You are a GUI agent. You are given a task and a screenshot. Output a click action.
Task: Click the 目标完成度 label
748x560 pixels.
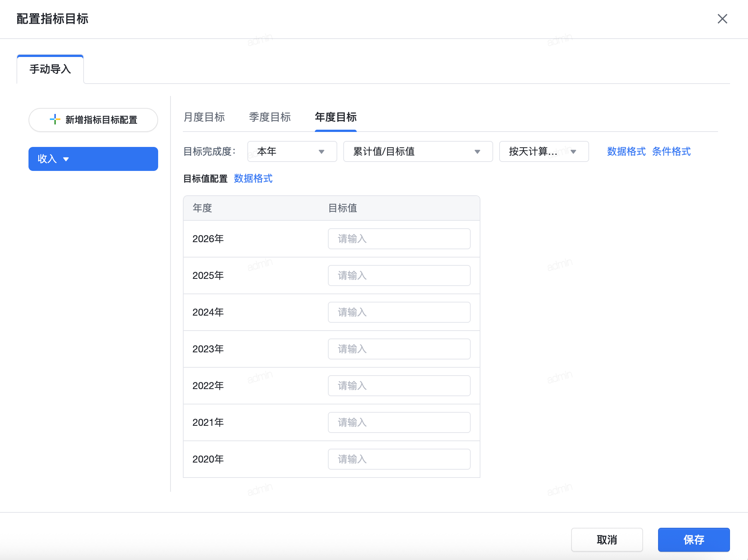(x=209, y=151)
